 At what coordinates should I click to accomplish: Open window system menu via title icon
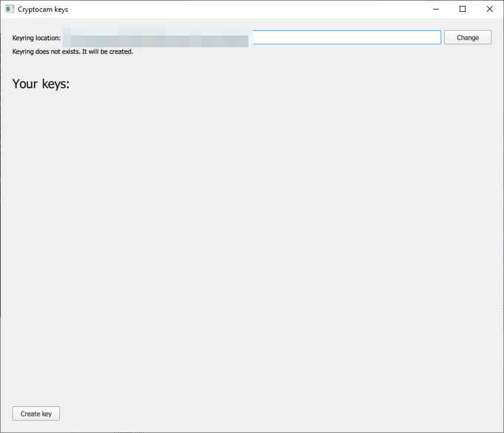click(x=9, y=9)
